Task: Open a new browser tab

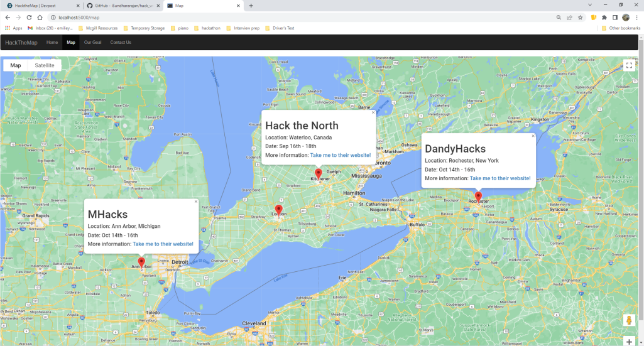Action: [x=251, y=6]
